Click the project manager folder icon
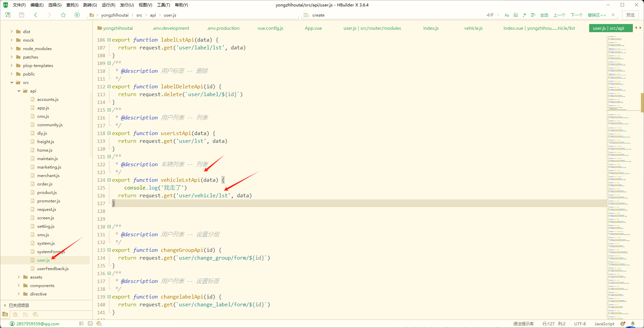The height and width of the screenshot is (328, 644). (5, 314)
